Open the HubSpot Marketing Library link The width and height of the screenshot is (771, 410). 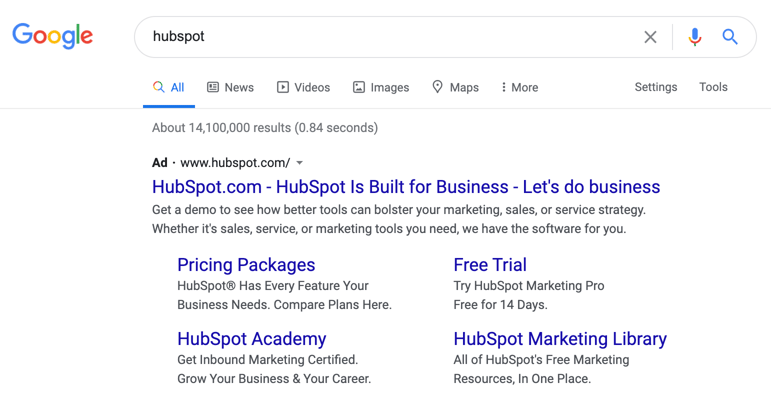(x=560, y=339)
